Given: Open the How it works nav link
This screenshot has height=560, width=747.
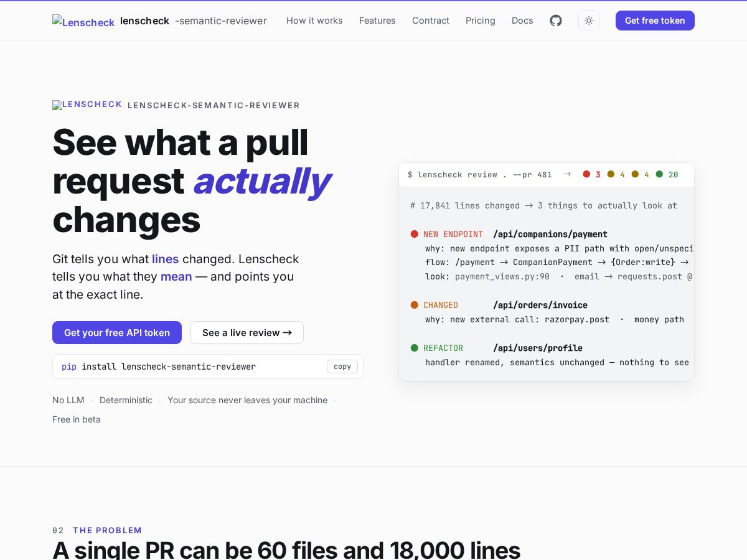Looking at the screenshot, I should 314,21.
